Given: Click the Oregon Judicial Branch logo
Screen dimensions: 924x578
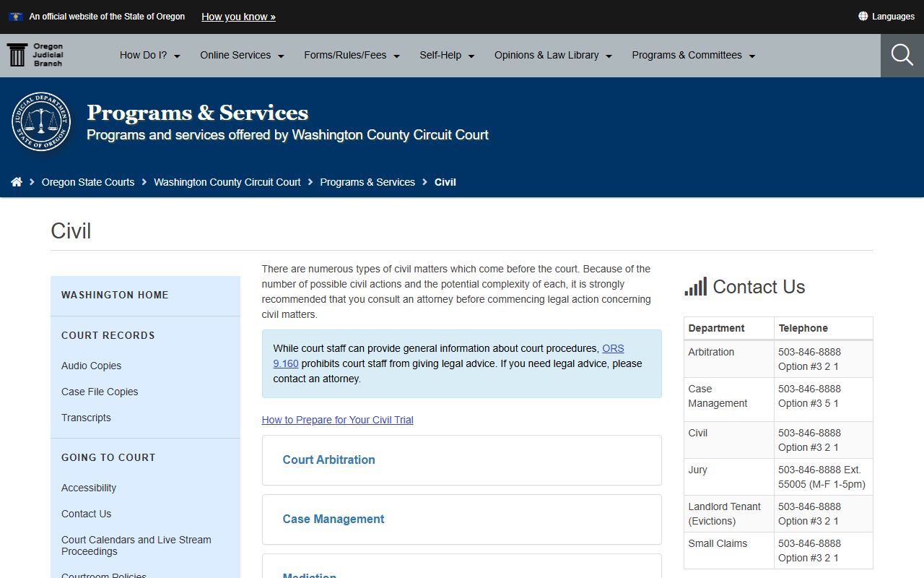Looking at the screenshot, I should [x=35, y=55].
